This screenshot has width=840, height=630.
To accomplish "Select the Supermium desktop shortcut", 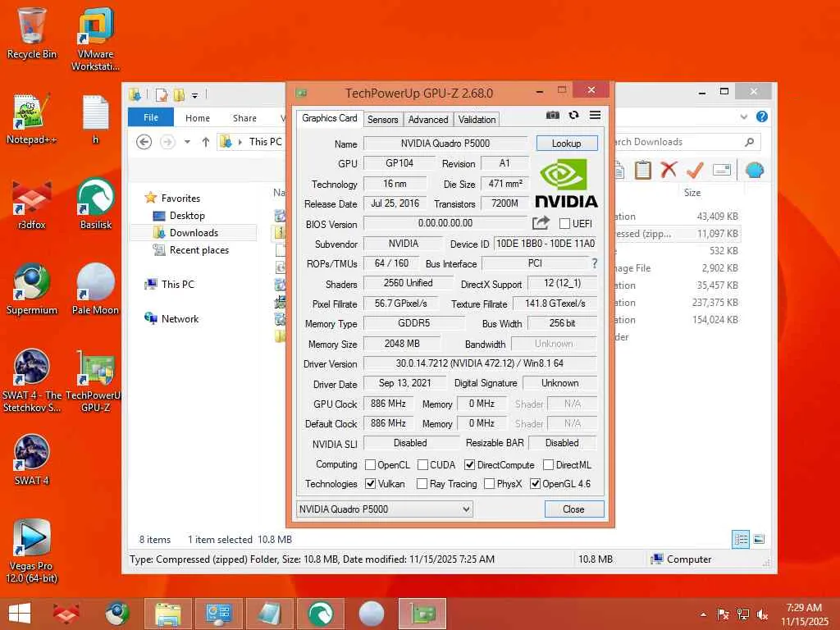I will pyautogui.click(x=32, y=290).
